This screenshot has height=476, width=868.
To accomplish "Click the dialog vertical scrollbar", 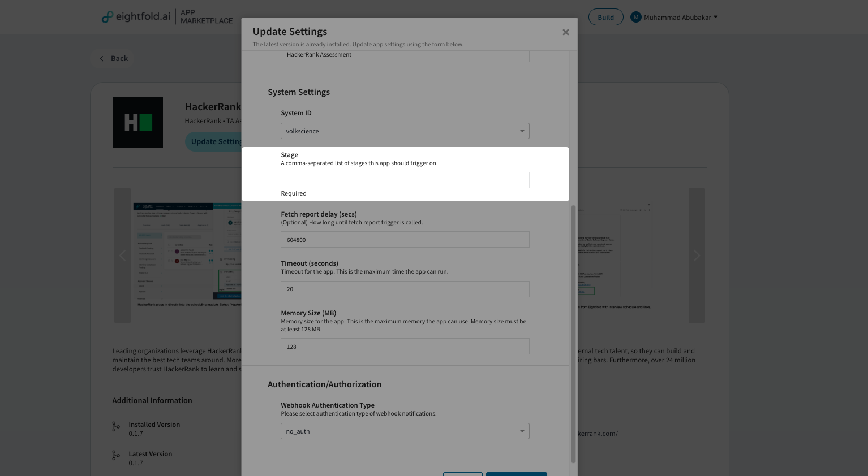I will tap(573, 334).
